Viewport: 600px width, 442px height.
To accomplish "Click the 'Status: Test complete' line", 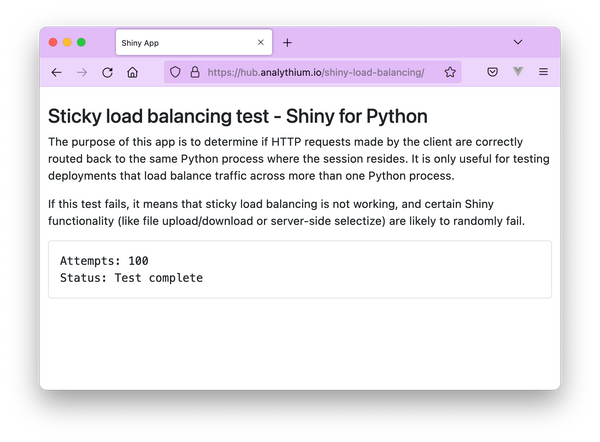I will (x=131, y=278).
